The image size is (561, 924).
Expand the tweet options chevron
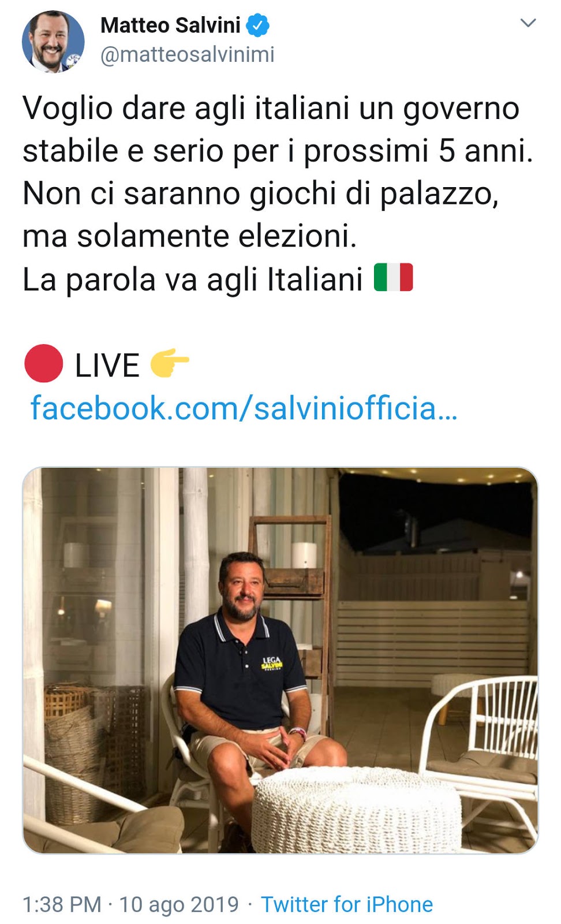[528, 23]
